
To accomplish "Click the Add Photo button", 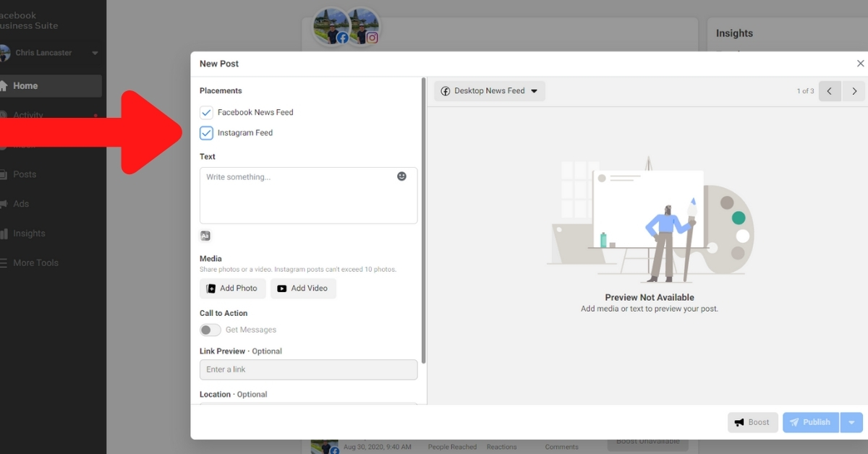I will coord(233,288).
